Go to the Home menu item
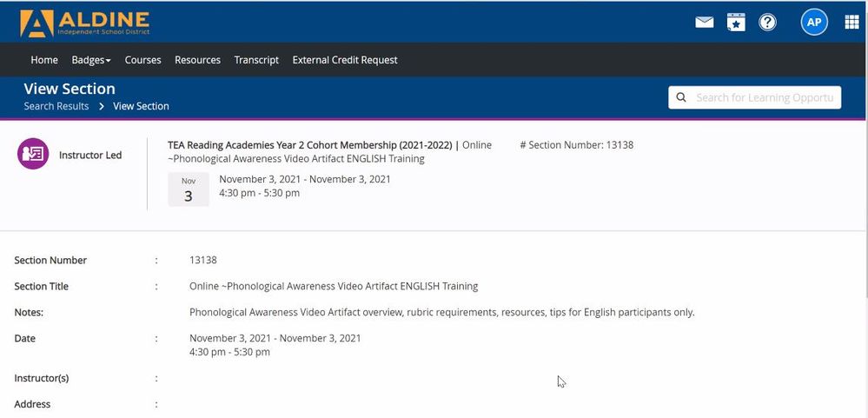 (44, 60)
